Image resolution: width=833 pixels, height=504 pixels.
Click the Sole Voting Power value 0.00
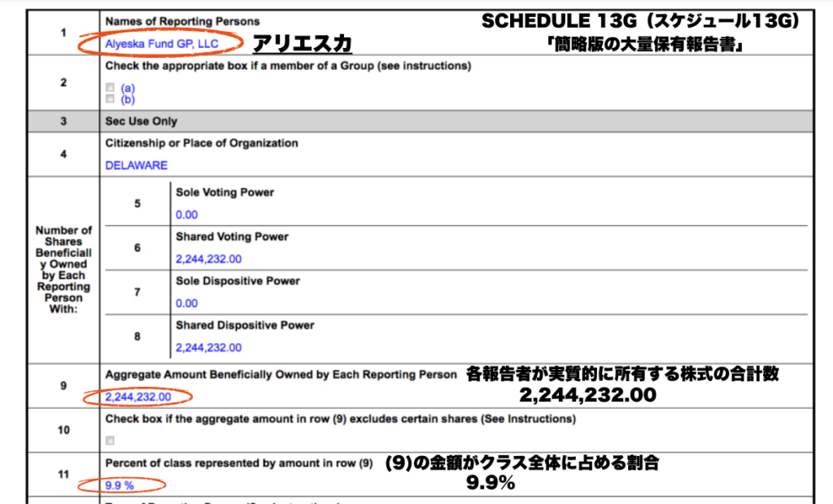[186, 215]
